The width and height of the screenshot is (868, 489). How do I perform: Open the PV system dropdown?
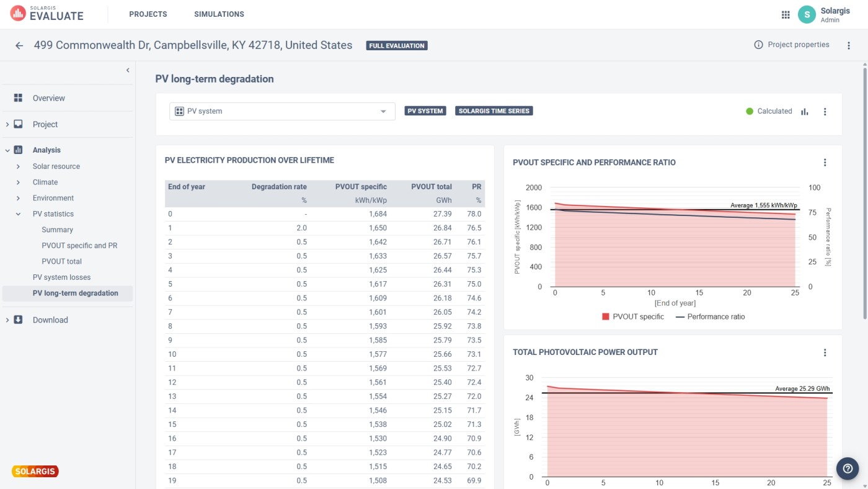click(282, 112)
